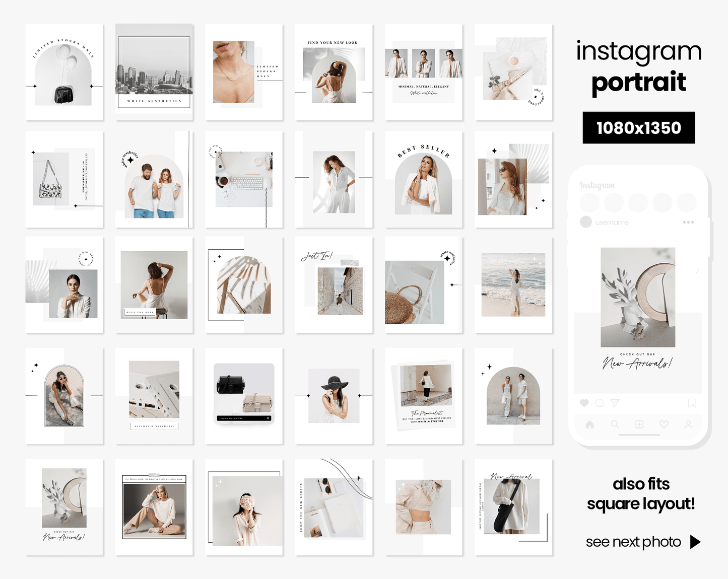
Task: Tap the Profile icon in the bottom bar
Action: coord(689,424)
